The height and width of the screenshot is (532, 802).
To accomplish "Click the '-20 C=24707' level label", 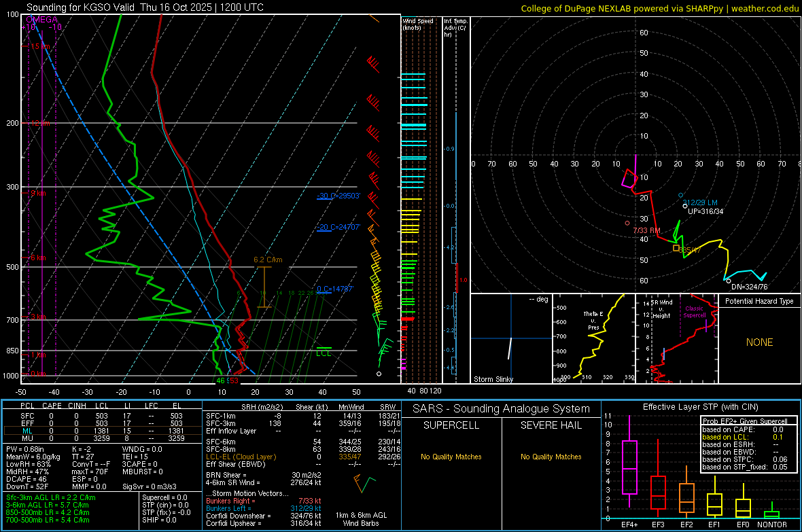I will [x=338, y=227].
